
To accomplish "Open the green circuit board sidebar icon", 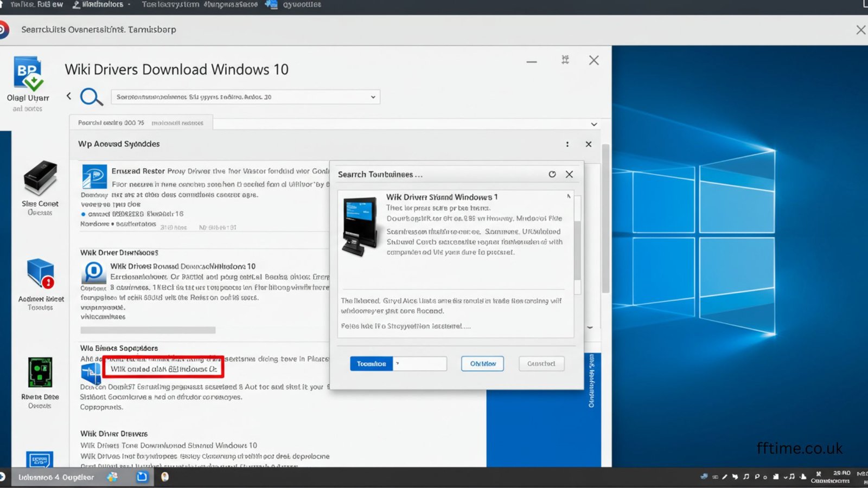I will [40, 372].
